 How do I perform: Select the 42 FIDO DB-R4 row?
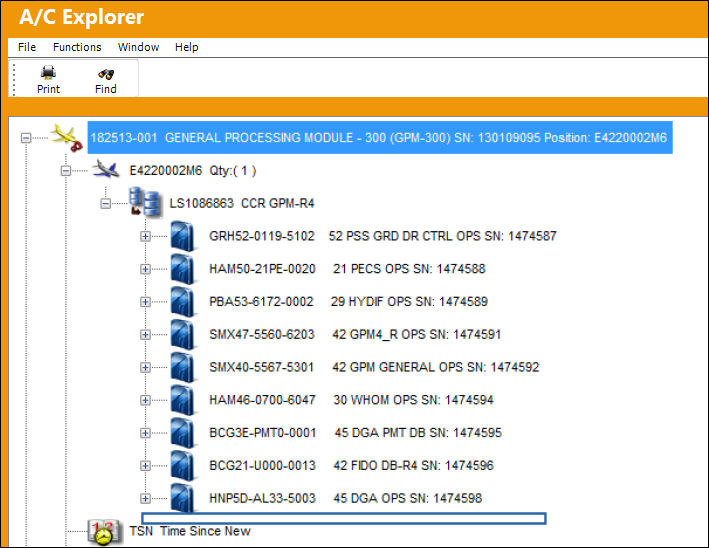tap(351, 465)
